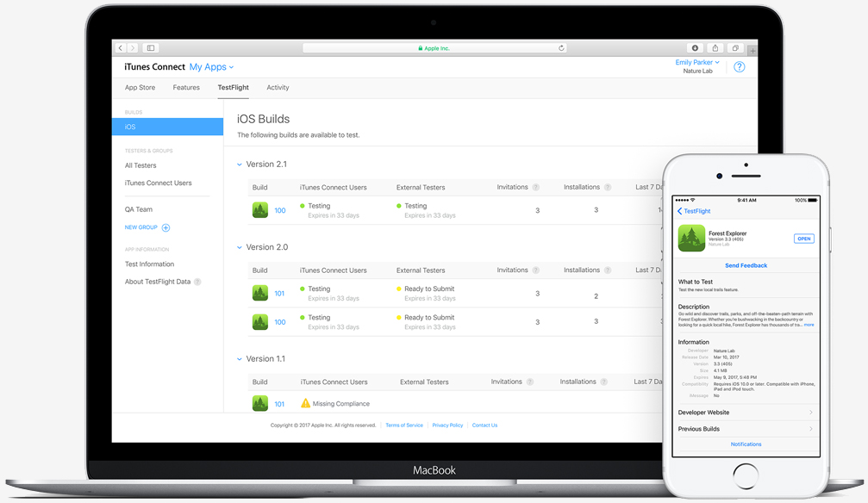
Task: Open iTunes Connect Users in sidebar
Action: point(159,183)
